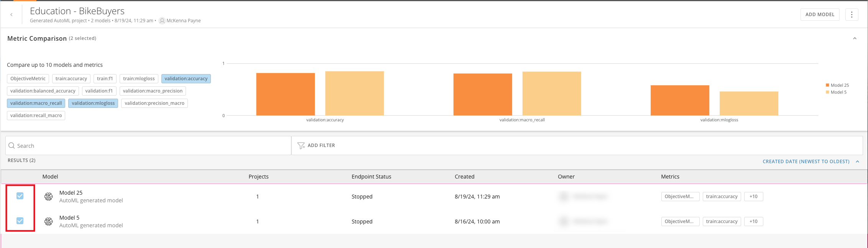Deselect the validation:macro_recall metric chip
The height and width of the screenshot is (248, 868).
coord(36,103)
